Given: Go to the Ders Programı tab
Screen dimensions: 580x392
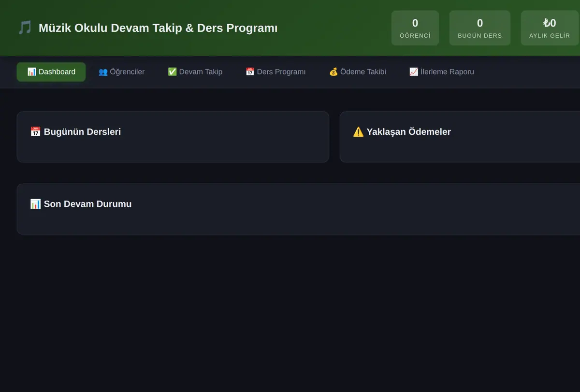Looking at the screenshot, I should (x=275, y=72).
